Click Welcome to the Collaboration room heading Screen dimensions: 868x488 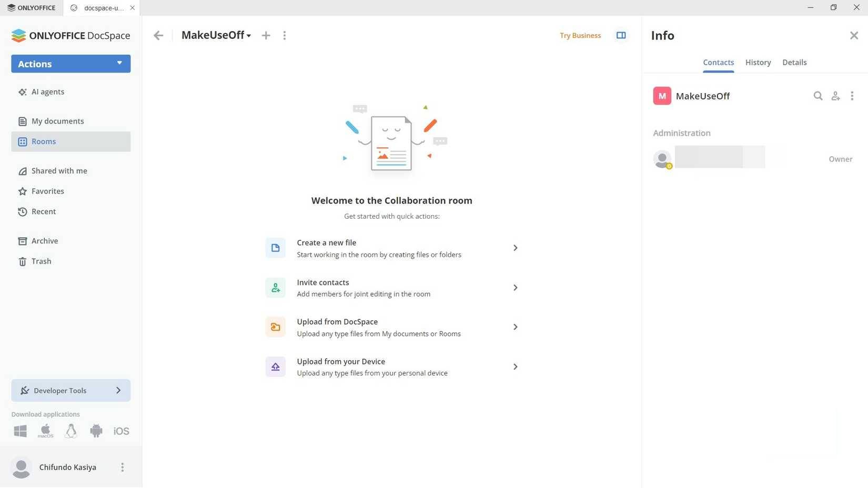click(392, 201)
